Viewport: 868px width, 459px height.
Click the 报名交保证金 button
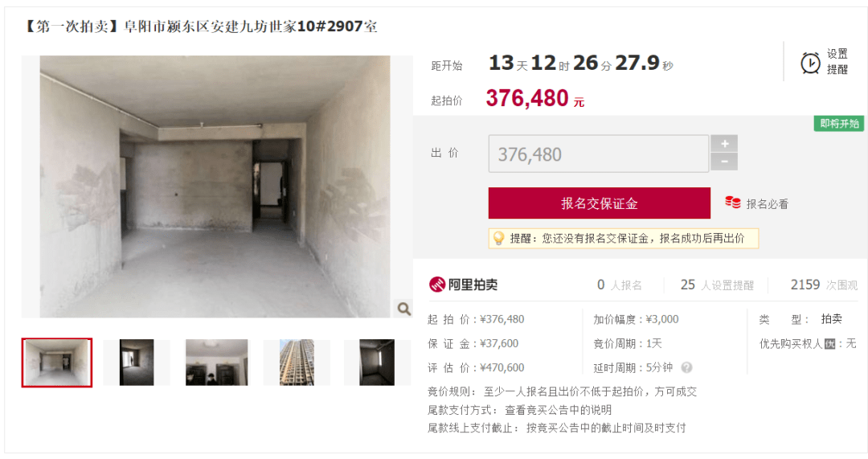pos(599,203)
